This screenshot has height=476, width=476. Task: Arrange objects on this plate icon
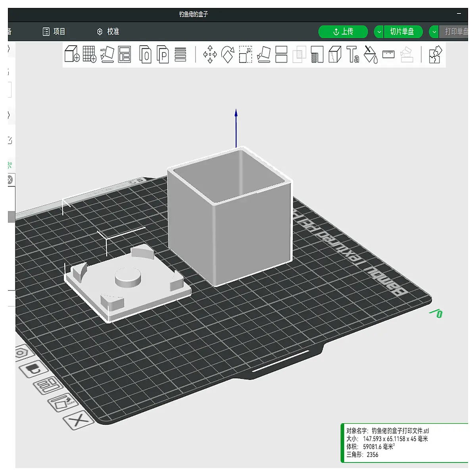[48, 385]
